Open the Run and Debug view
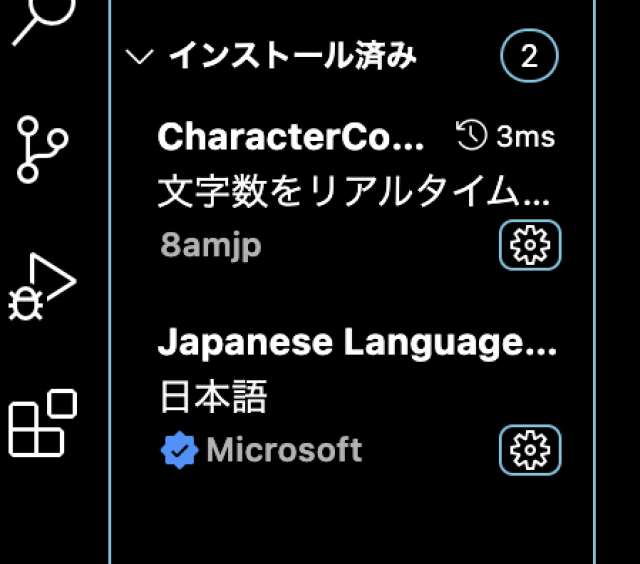 point(42,287)
